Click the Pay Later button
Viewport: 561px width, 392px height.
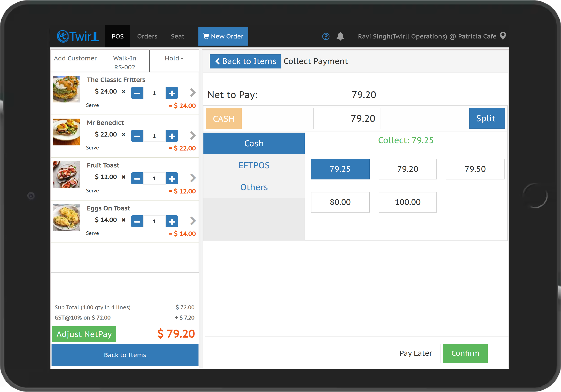[x=415, y=353]
